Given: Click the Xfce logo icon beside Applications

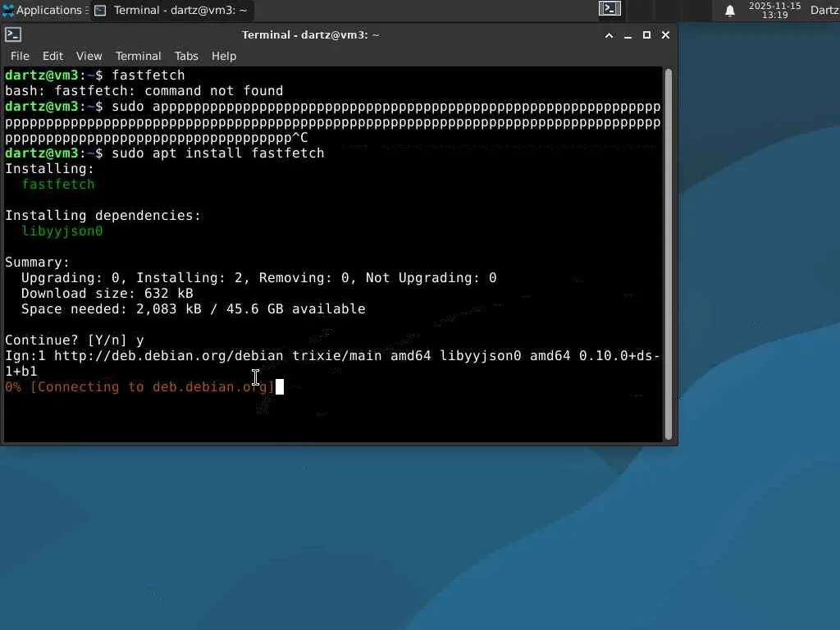Looking at the screenshot, I should click(8, 10).
